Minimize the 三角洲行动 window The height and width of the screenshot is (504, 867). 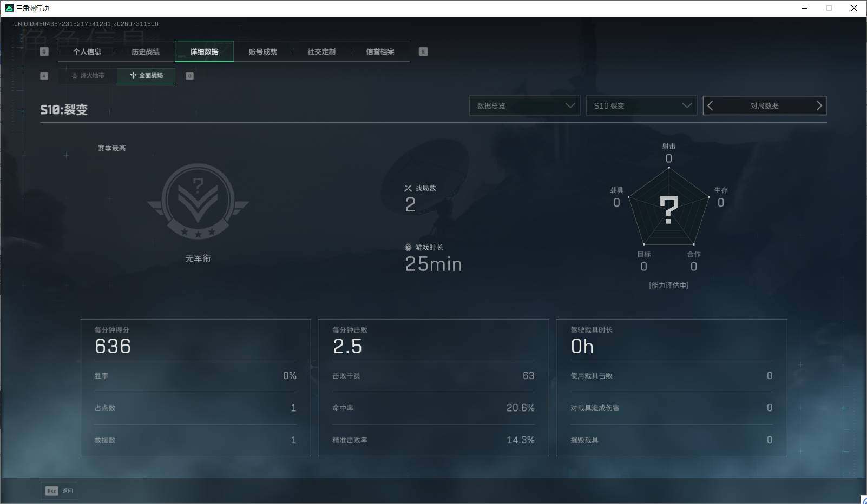pos(805,8)
